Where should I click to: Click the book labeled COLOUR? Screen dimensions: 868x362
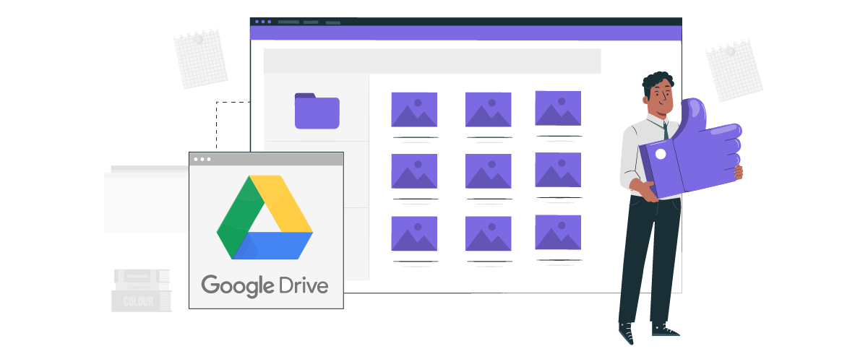click(140, 301)
